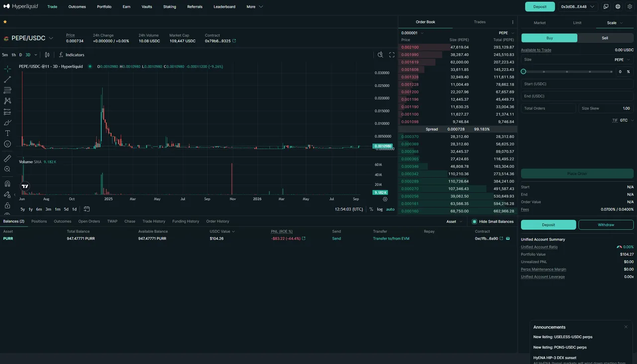
Task: Switch chart to fullscreen mode
Action: (392, 55)
